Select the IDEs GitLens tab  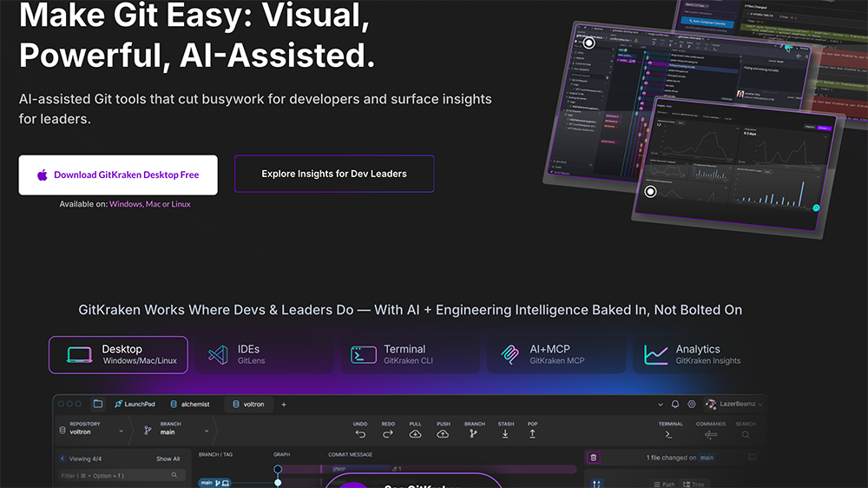click(264, 354)
